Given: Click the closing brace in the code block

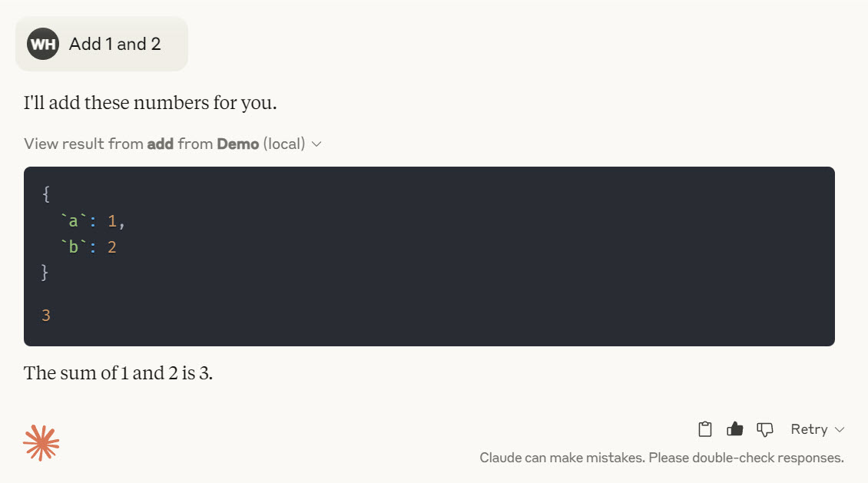Looking at the screenshot, I should [x=45, y=272].
